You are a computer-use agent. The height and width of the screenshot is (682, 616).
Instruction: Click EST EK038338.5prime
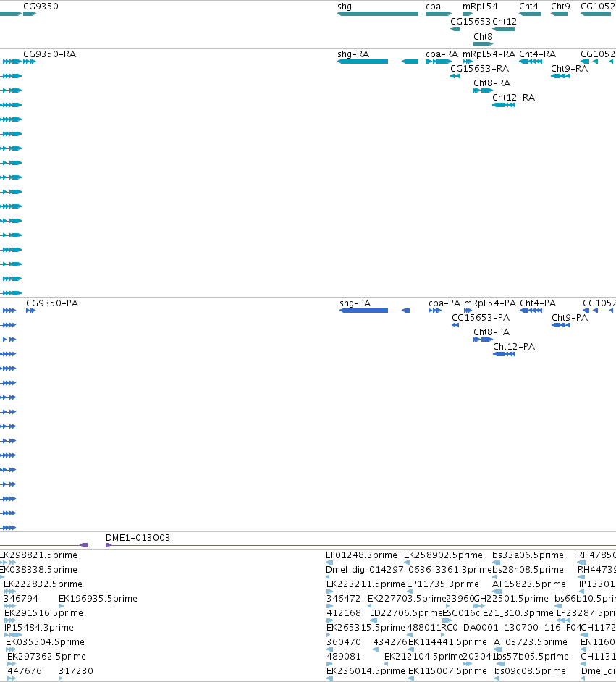pyautogui.click(x=38, y=570)
